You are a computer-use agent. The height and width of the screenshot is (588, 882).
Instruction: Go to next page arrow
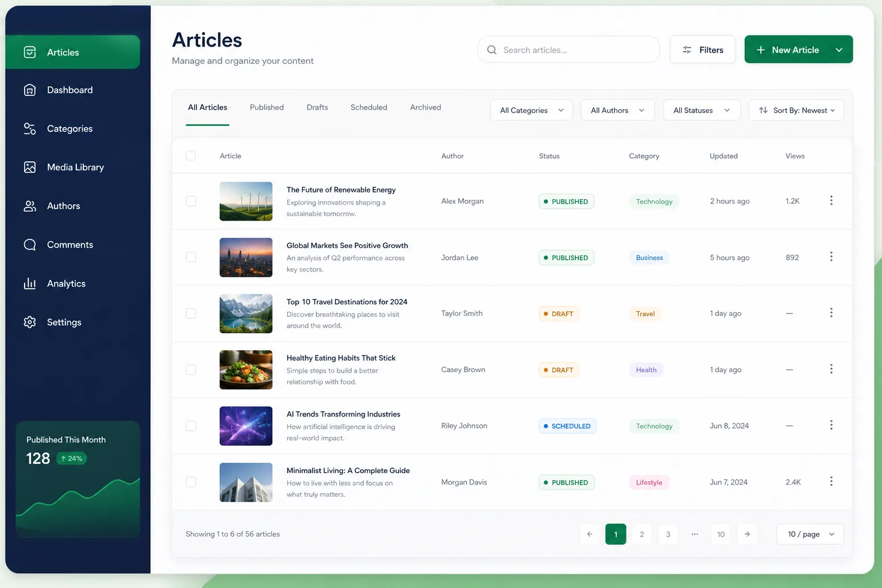tap(747, 534)
